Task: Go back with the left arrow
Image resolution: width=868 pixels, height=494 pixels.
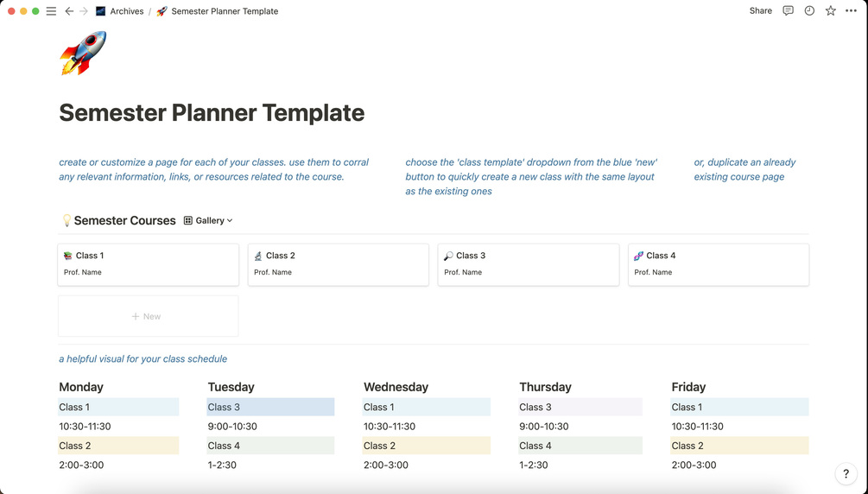Action: 69,11
